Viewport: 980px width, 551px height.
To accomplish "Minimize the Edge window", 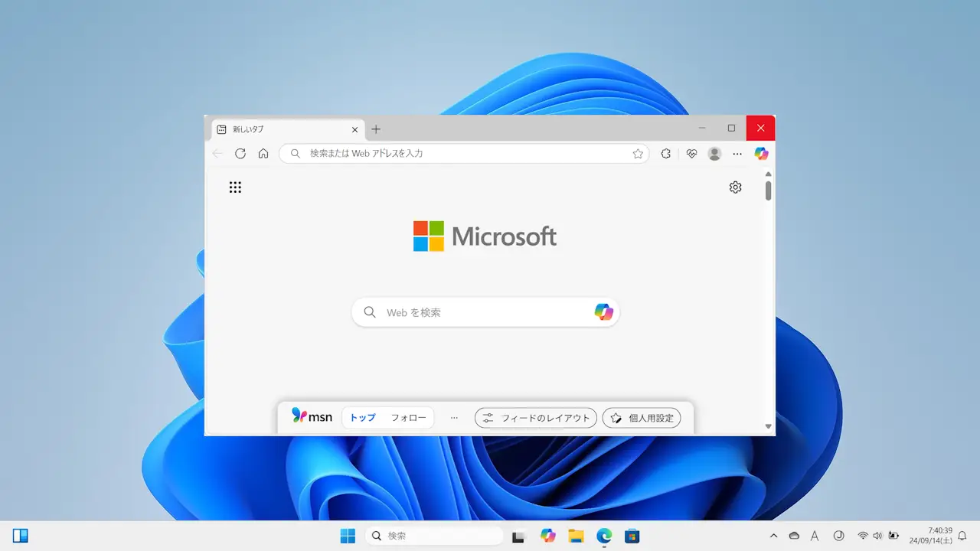I will 702,128.
